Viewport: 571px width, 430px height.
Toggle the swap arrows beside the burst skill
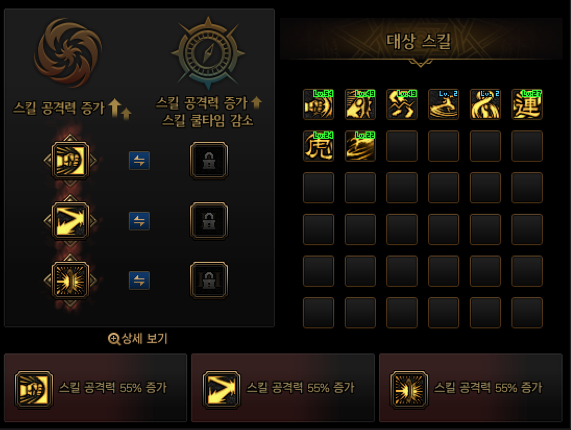click(x=139, y=280)
